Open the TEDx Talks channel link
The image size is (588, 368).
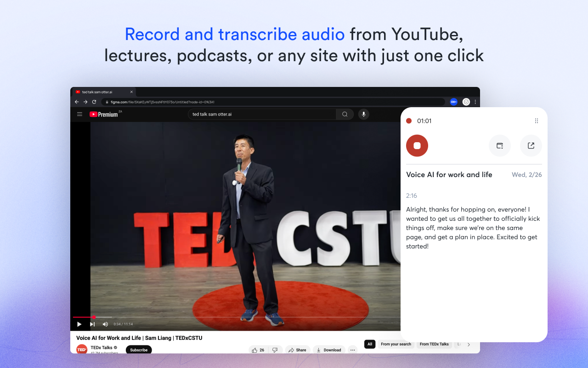[102, 347]
